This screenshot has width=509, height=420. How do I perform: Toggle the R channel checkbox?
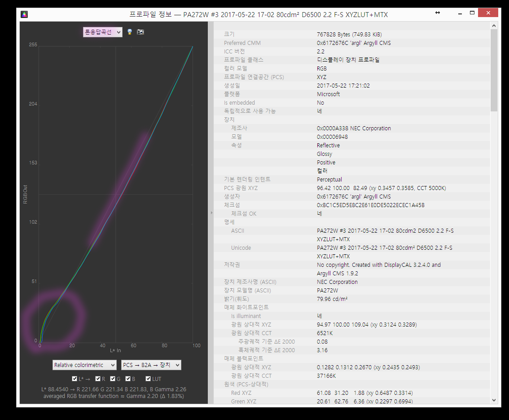(x=98, y=379)
